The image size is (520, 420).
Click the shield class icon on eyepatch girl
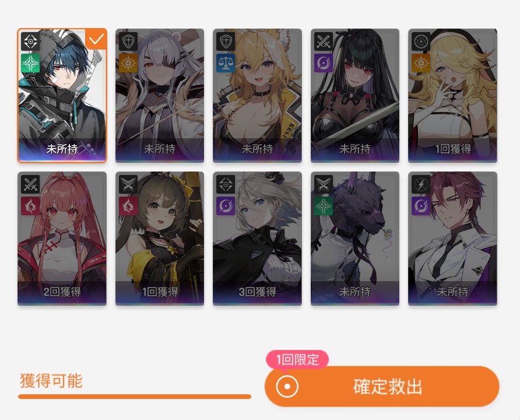pos(128,41)
